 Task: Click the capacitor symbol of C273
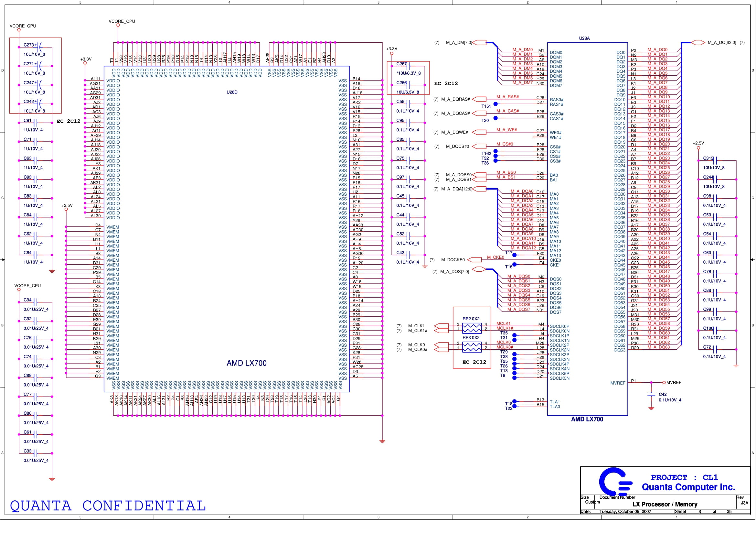pos(39,47)
